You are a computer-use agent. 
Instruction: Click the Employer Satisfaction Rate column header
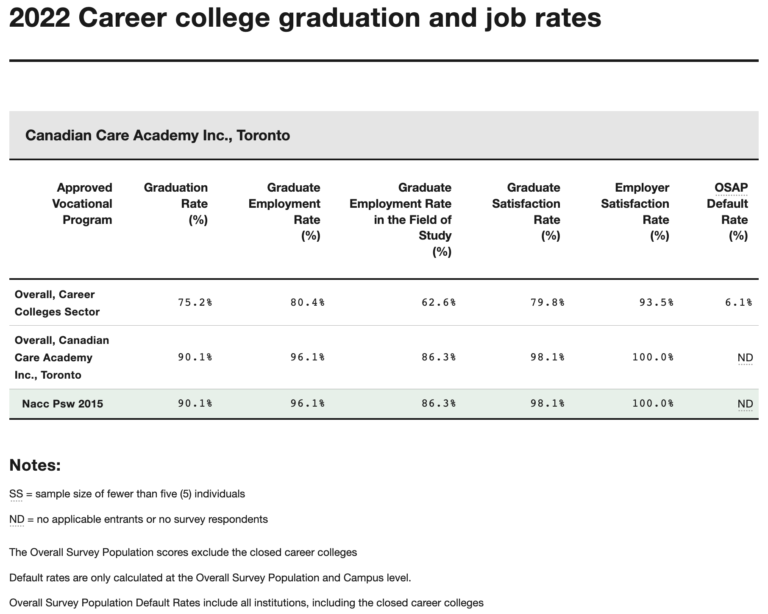click(x=642, y=212)
